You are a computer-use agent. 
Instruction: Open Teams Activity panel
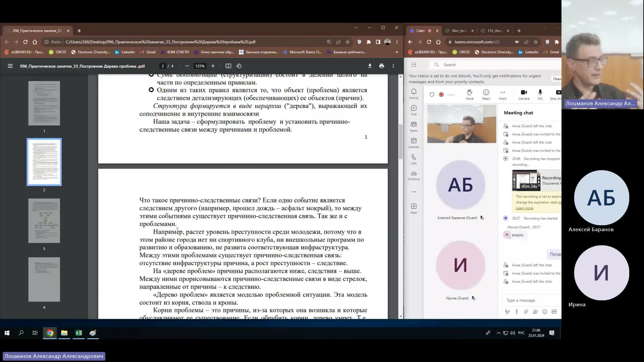(x=414, y=94)
